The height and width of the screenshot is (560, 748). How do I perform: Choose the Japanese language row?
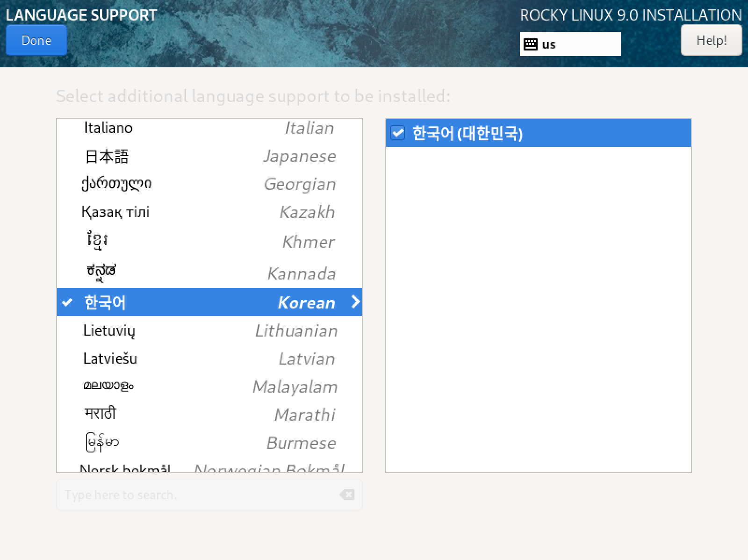[x=209, y=156]
